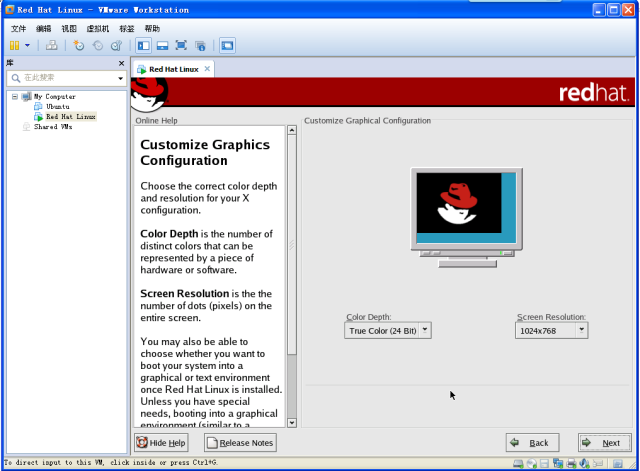Open the Release Notes
Screen dimensions: 640x471
click(x=240, y=443)
